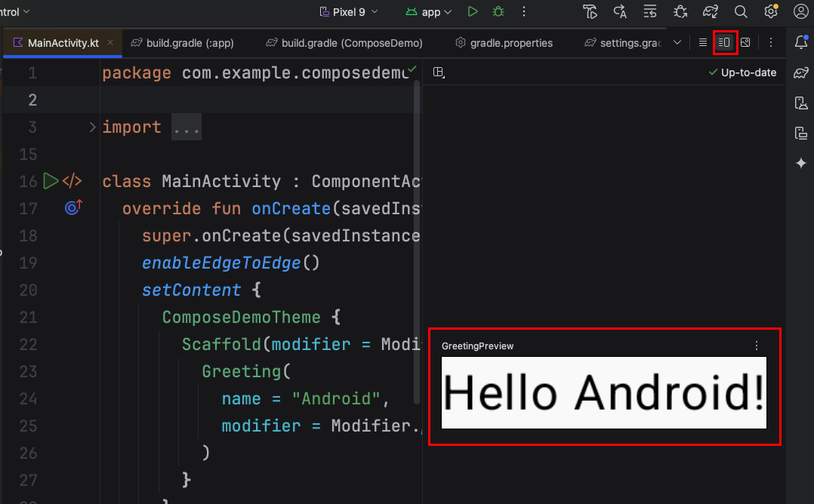Click the Up-to-date preview status

coord(742,72)
